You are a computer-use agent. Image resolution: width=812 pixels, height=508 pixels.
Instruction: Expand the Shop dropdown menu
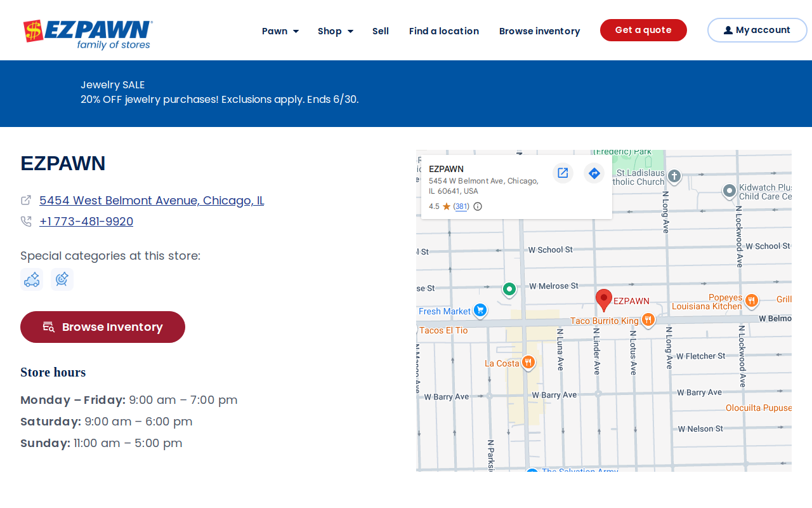coord(336,31)
